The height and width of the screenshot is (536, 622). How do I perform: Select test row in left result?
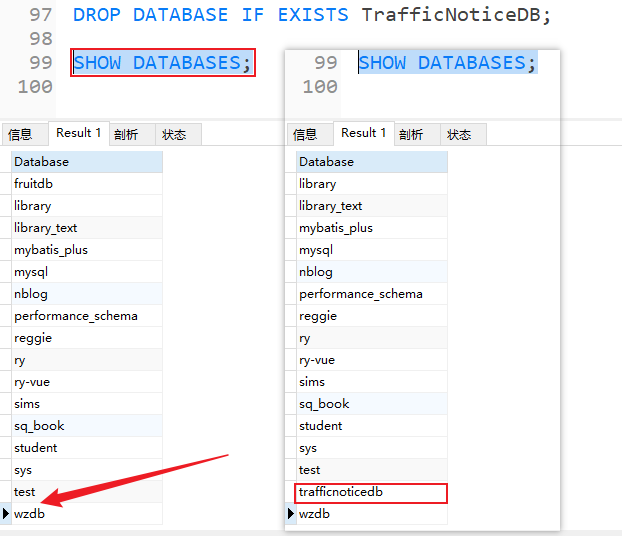click(x=87, y=492)
